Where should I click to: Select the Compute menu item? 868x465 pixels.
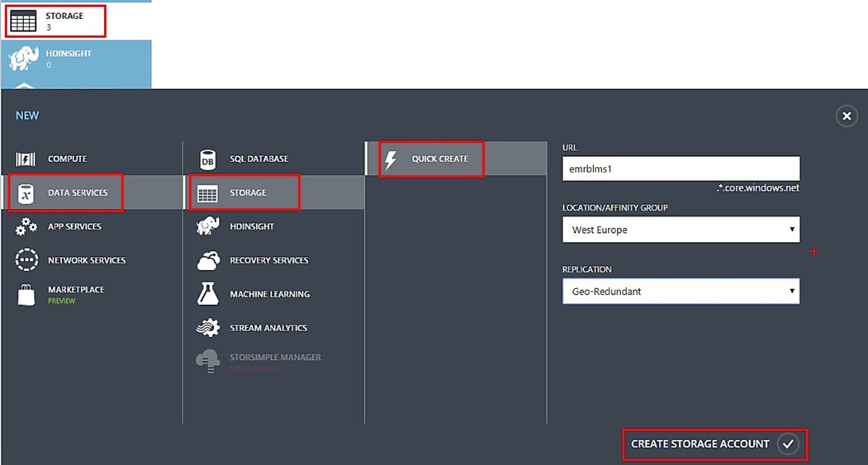click(92, 159)
